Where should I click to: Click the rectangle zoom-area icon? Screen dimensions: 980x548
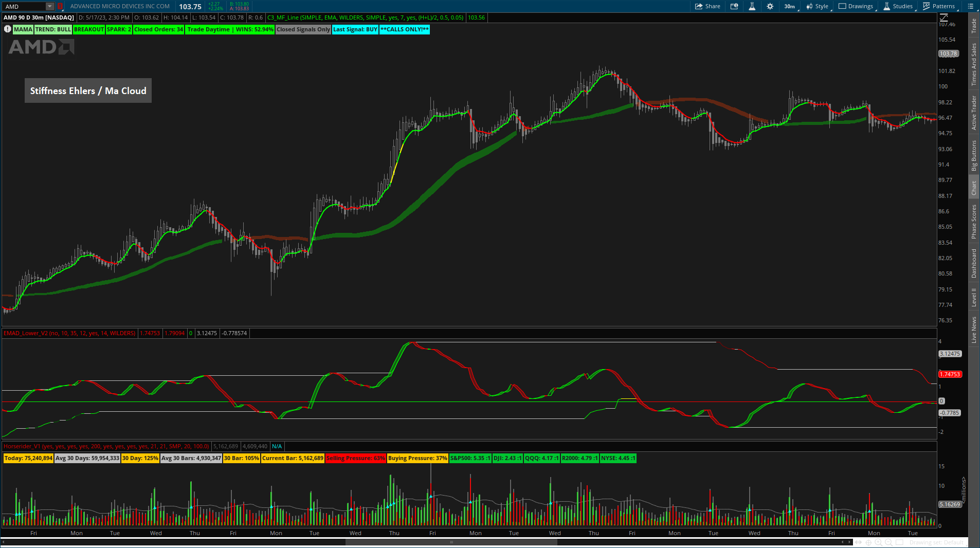coord(899,542)
